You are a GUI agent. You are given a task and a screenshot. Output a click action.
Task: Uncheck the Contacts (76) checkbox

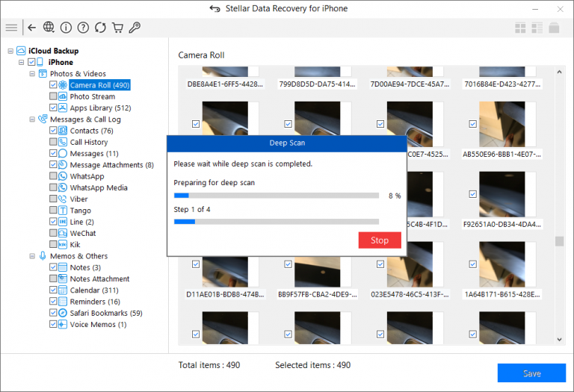(x=53, y=131)
